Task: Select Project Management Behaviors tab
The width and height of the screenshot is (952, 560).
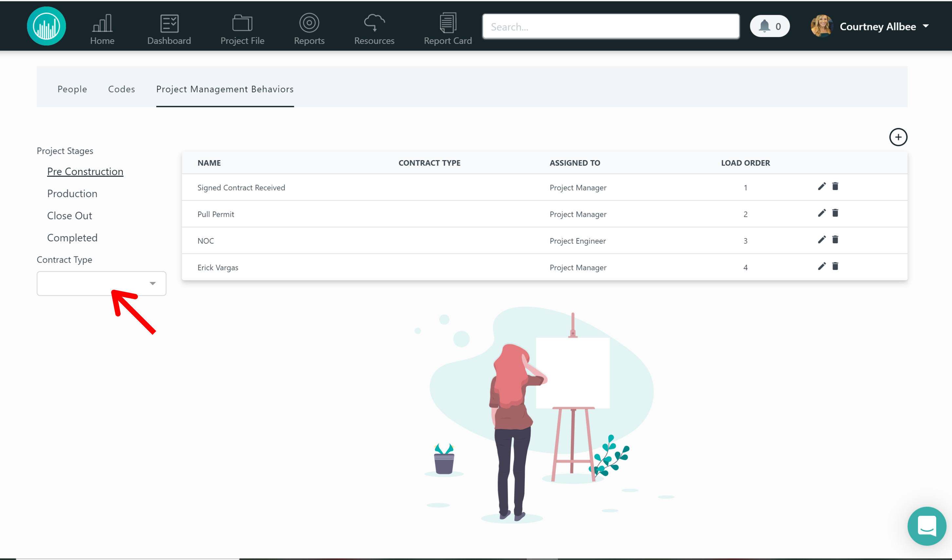Action: (x=225, y=89)
